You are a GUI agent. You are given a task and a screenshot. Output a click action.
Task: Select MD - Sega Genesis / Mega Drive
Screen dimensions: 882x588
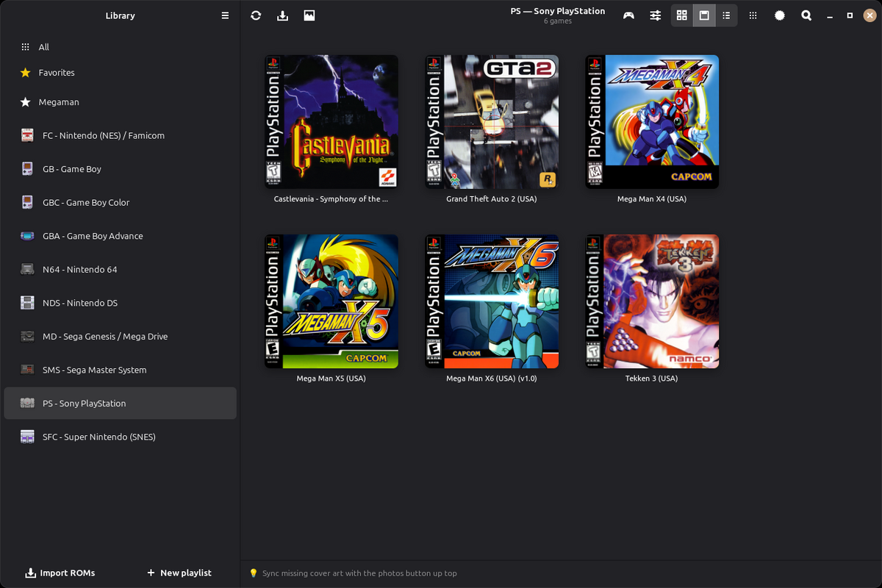121,337
